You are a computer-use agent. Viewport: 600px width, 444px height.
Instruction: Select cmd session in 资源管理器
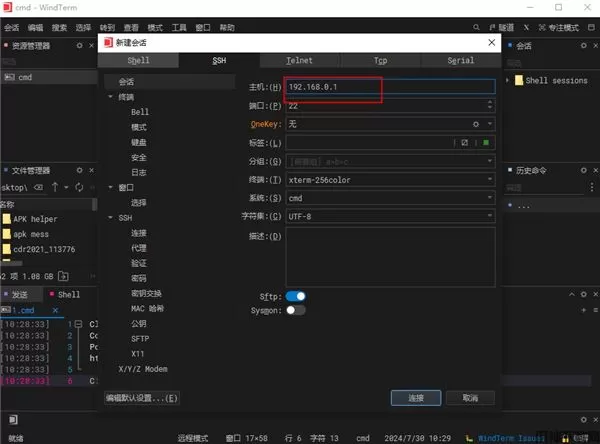point(49,77)
